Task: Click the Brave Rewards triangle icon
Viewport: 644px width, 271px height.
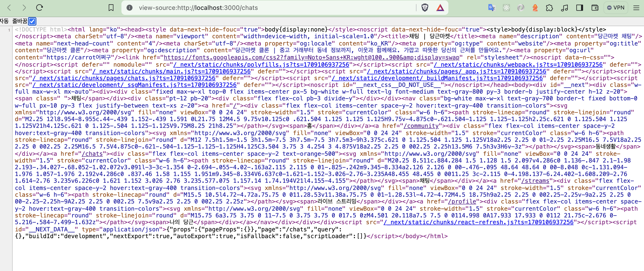Action: click(x=440, y=8)
